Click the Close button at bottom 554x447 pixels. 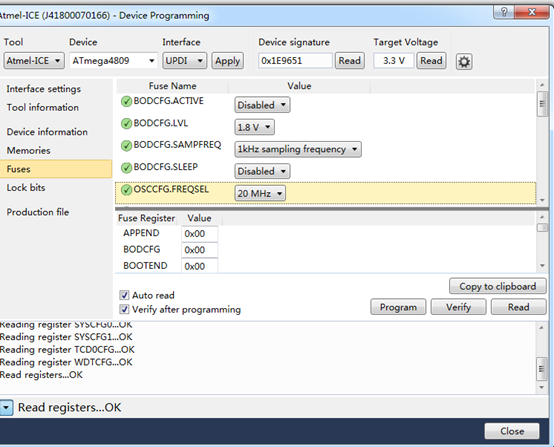click(x=512, y=431)
